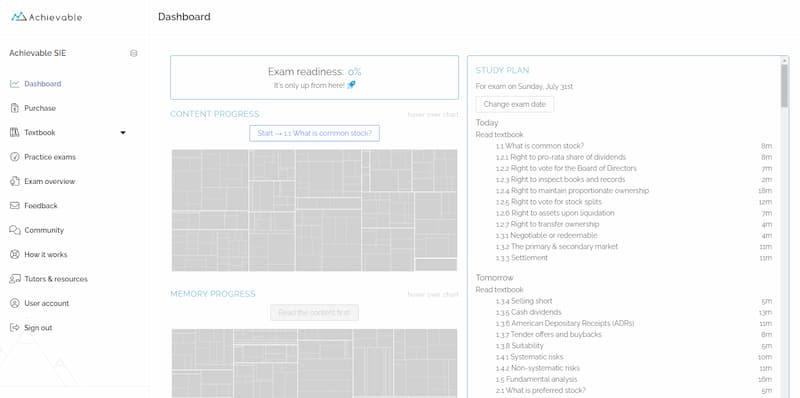This screenshot has height=398, width=800.
Task: Open the How it works page
Action: click(45, 255)
